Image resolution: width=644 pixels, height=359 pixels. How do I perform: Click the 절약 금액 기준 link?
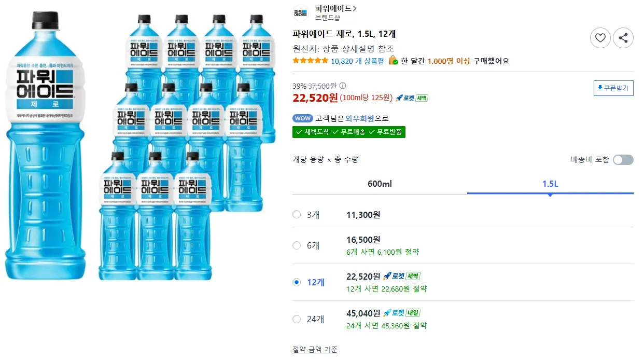315,350
